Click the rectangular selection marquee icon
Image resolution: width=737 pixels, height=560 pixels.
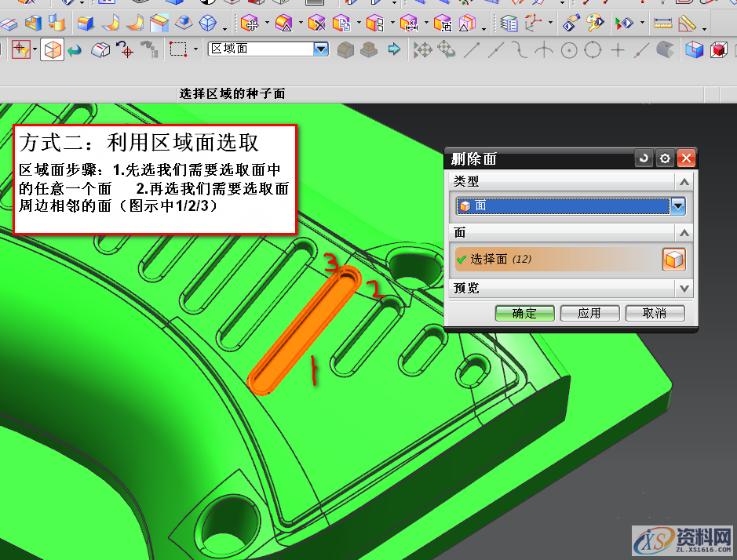[178, 49]
